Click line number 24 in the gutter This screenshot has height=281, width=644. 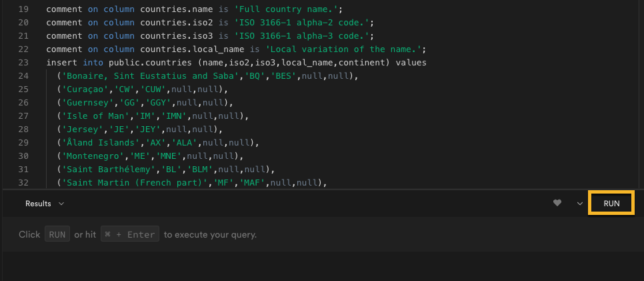tap(23, 76)
